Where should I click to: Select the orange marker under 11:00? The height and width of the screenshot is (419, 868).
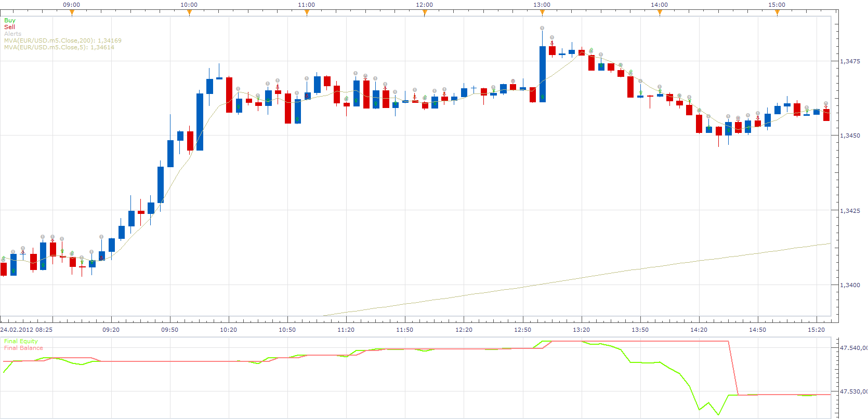pyautogui.click(x=307, y=13)
